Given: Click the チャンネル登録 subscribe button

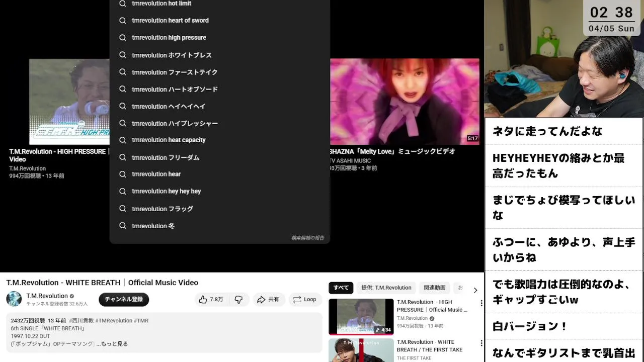Looking at the screenshot, I should [124, 299].
